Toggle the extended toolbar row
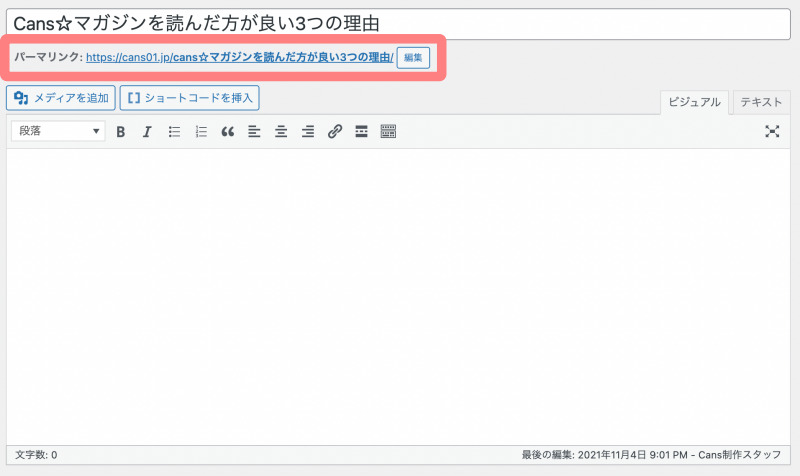The height and width of the screenshot is (476, 800). point(388,131)
